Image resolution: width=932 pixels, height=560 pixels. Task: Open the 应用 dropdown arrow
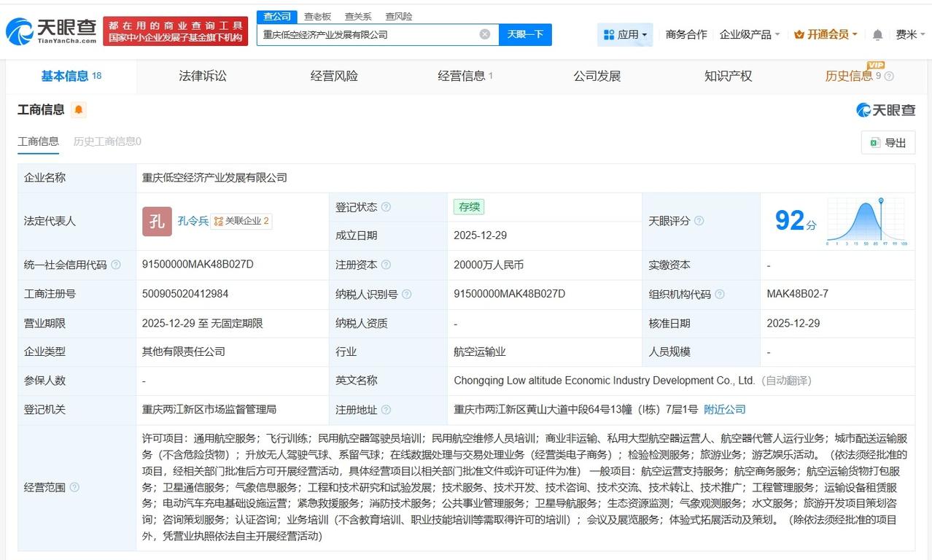(x=645, y=34)
